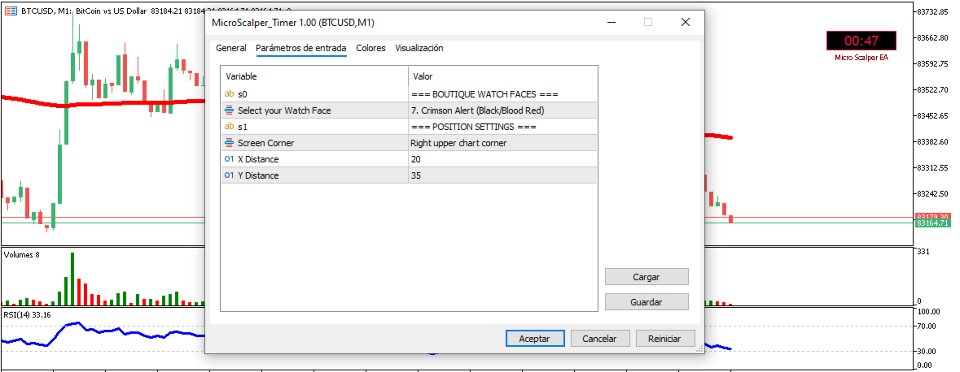This screenshot has height=372, width=960.
Task: Edit the X Distance value 20
Action: [x=503, y=159]
